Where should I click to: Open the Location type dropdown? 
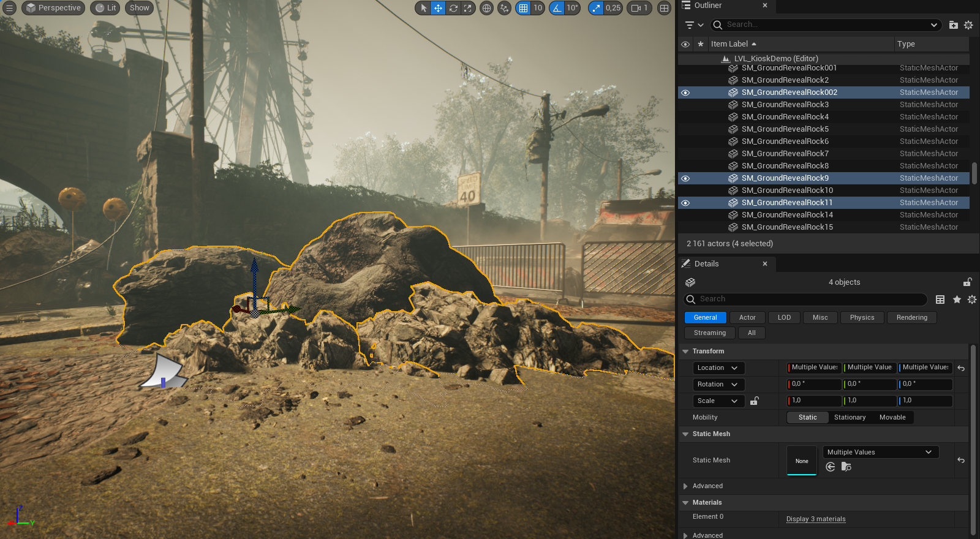(718, 367)
